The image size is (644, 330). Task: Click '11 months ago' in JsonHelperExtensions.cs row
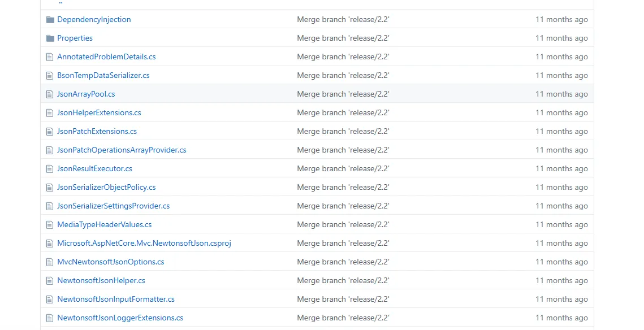pos(561,113)
